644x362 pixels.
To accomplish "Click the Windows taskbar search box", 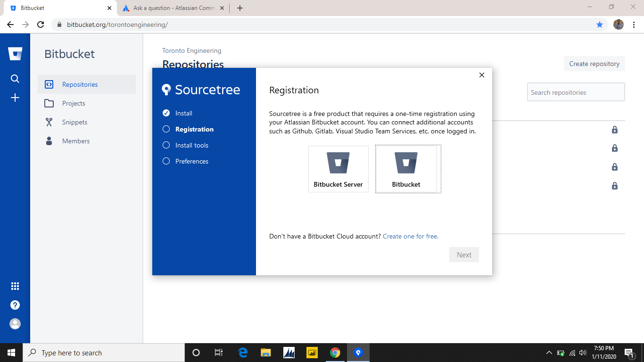I will coord(104,353).
